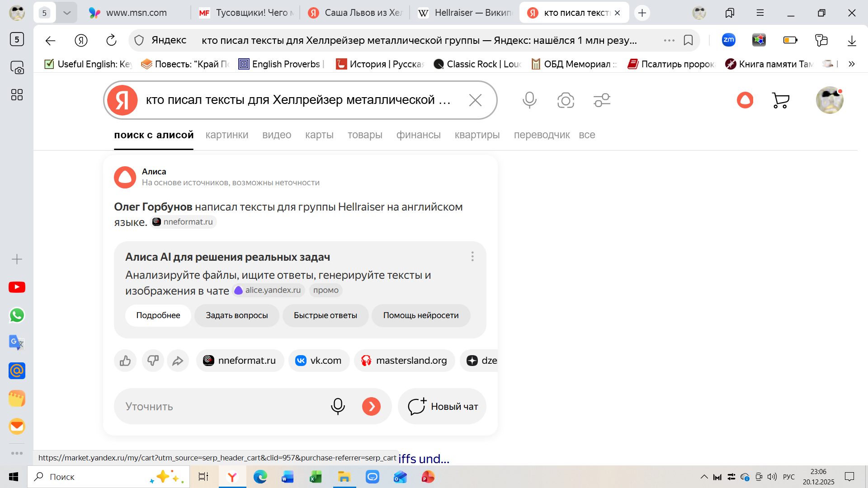Open Google Translate sidebar icon
The width and height of the screenshot is (868, 488).
[x=17, y=343]
